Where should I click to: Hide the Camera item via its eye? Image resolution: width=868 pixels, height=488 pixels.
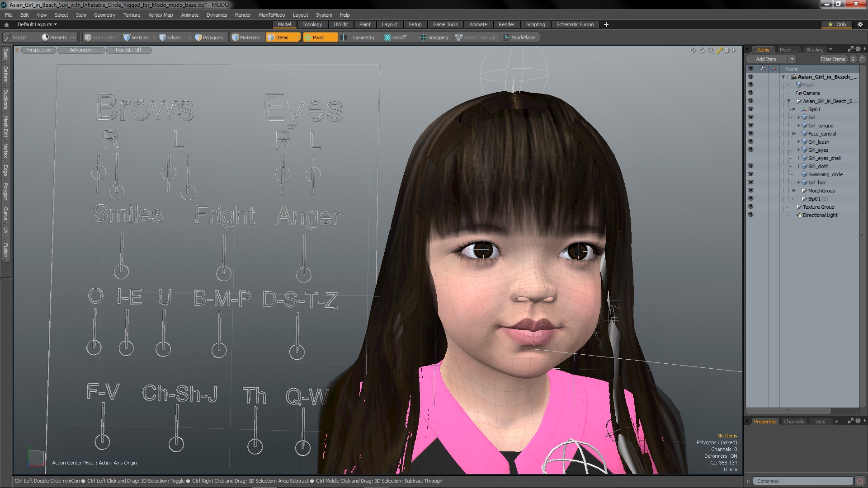pyautogui.click(x=750, y=93)
